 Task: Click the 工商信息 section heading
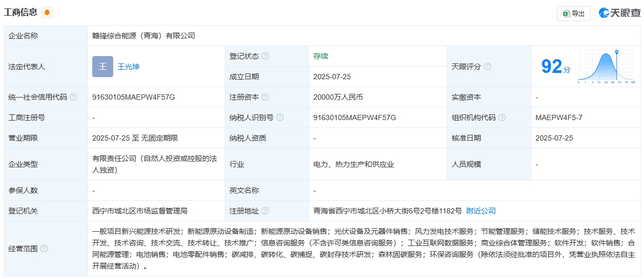pos(20,13)
